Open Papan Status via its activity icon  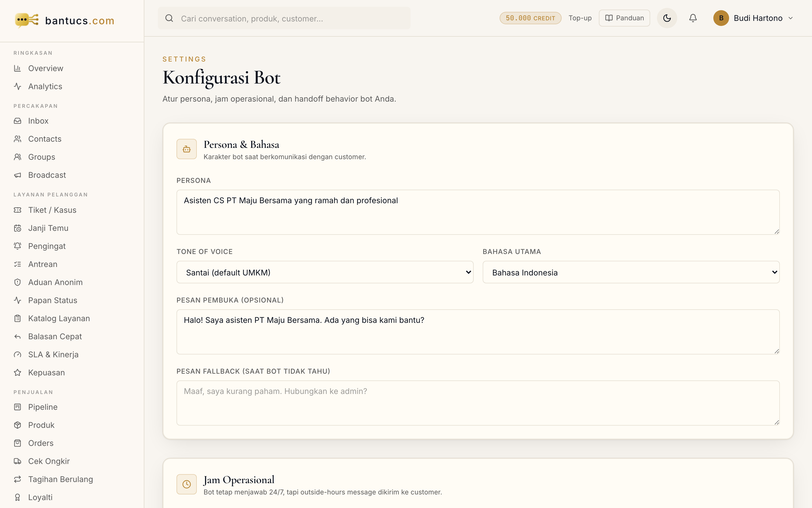[x=17, y=301]
